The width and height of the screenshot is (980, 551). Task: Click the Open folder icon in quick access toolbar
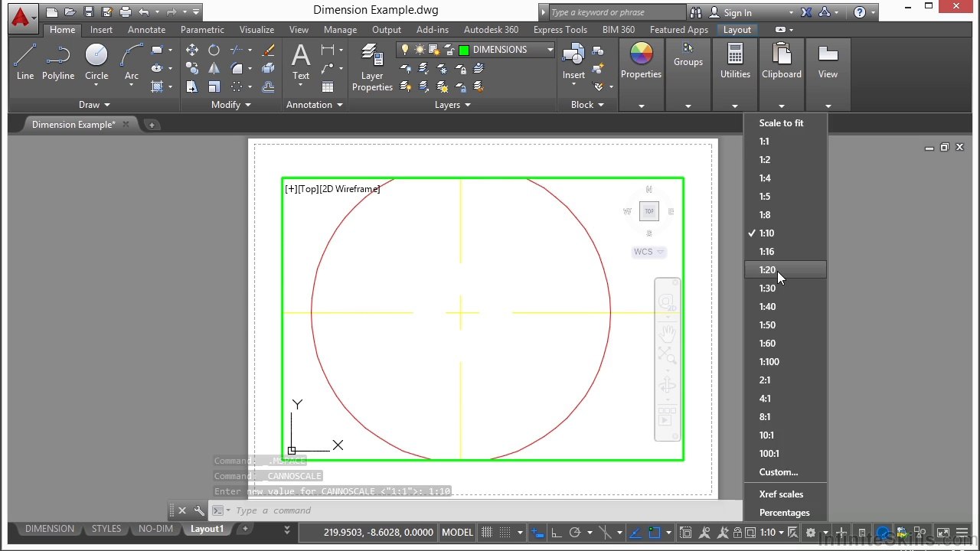tap(70, 12)
